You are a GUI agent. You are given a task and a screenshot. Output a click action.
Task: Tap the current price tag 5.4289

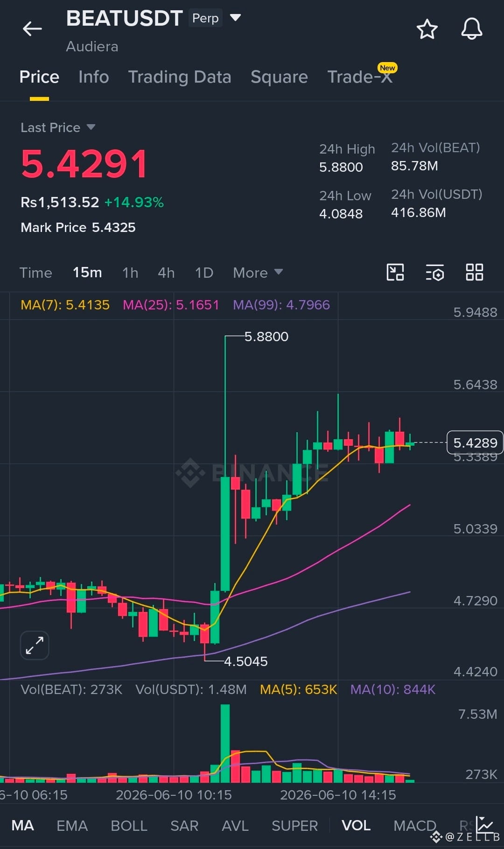(x=475, y=442)
